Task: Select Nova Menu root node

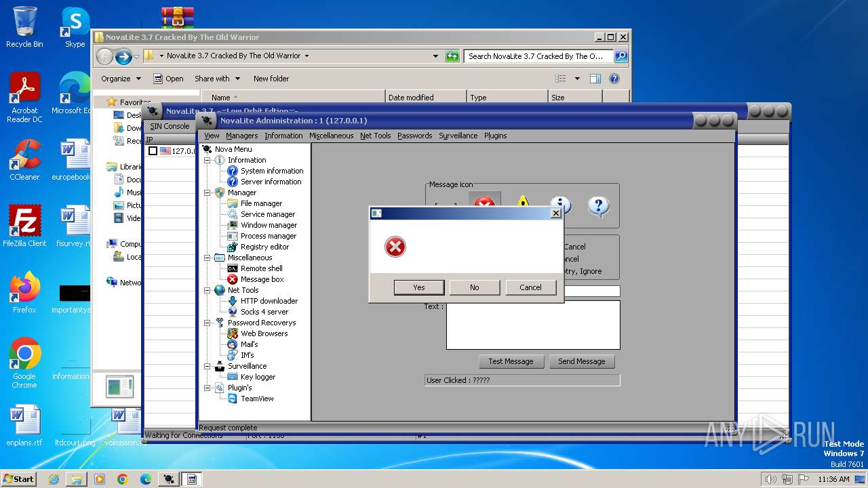Action: tap(233, 149)
